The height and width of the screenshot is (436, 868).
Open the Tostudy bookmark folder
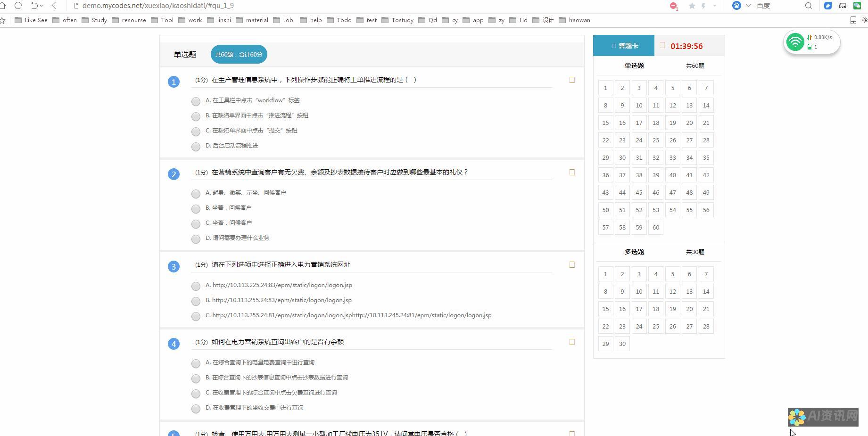point(397,20)
